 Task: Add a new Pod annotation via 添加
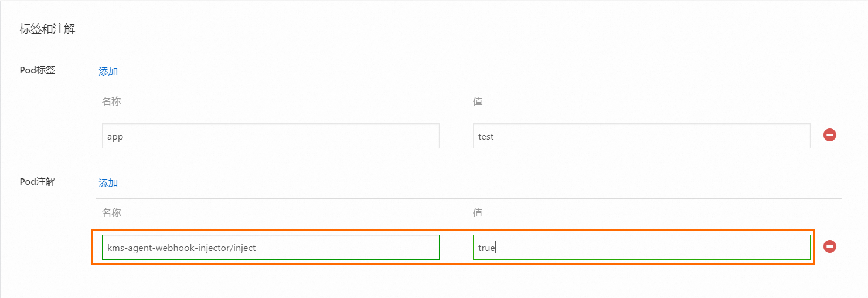pos(108,183)
